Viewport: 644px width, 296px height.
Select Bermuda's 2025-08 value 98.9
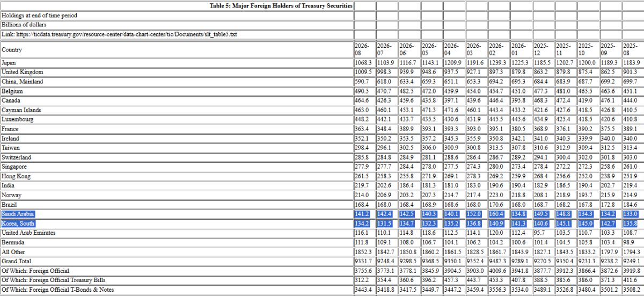(x=633, y=243)
